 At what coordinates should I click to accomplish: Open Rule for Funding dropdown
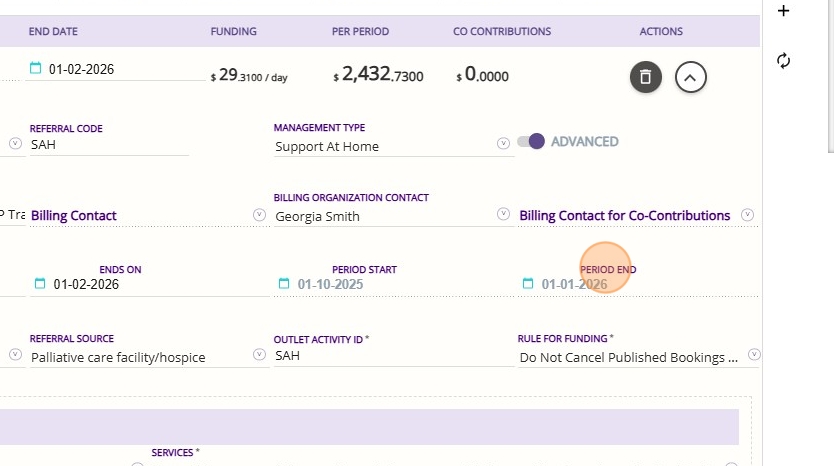click(x=754, y=355)
